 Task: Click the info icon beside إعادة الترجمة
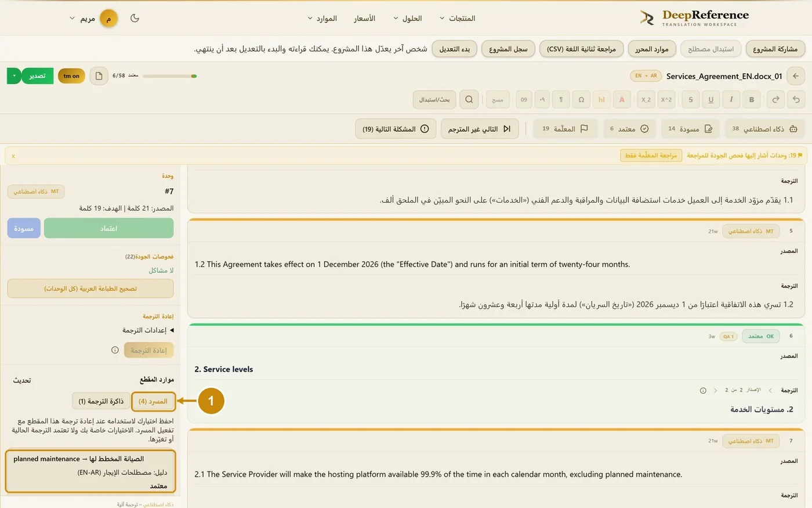click(x=115, y=350)
